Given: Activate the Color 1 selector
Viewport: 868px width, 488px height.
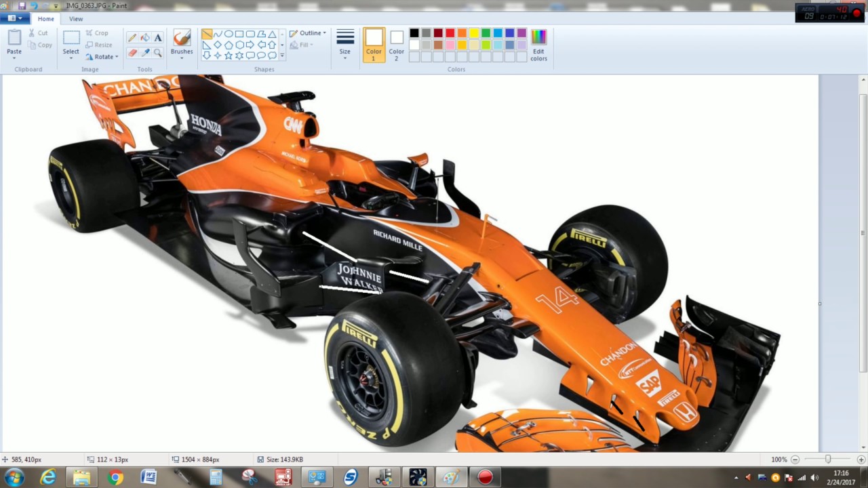Looking at the screenshot, I should point(374,45).
